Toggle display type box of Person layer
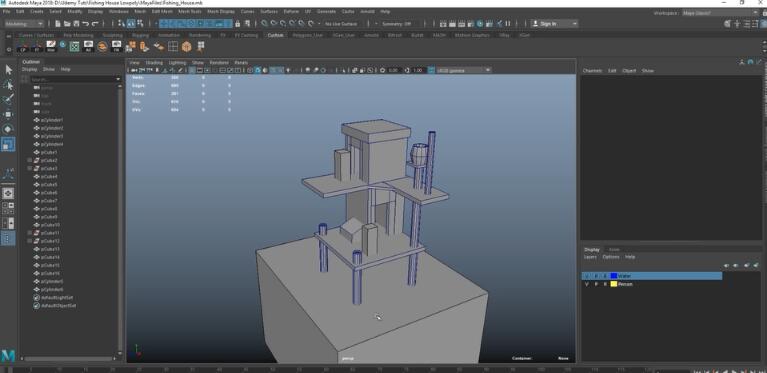 (605, 284)
